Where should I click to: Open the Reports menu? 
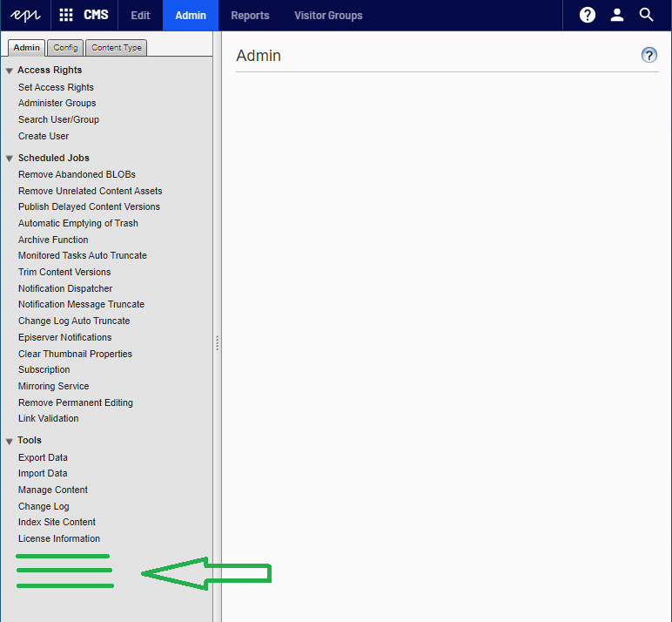click(x=250, y=15)
